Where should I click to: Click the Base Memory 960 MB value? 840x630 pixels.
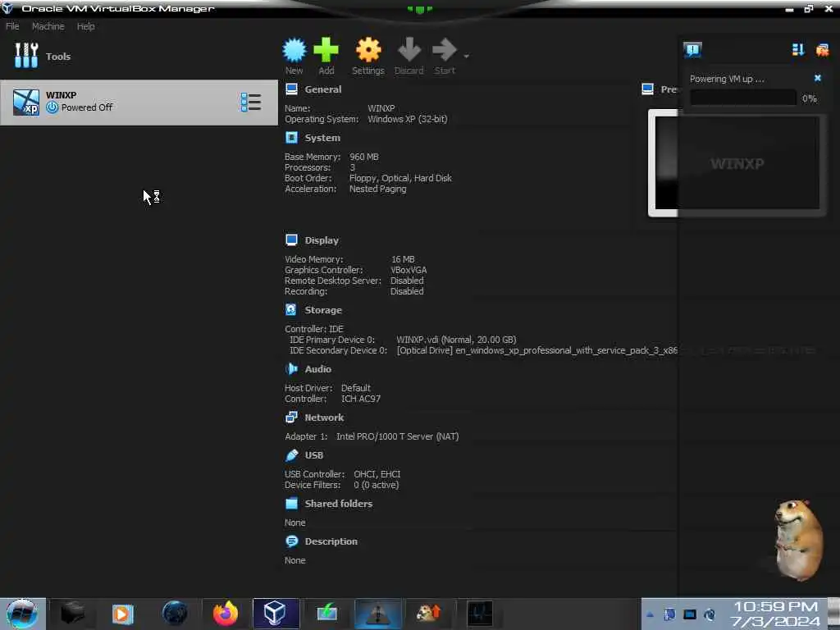(363, 157)
